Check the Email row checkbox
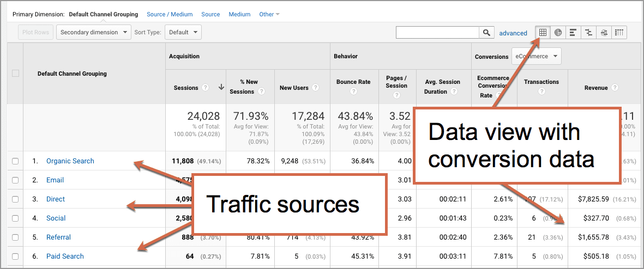Image resolution: width=644 pixels, height=269 pixels. [x=15, y=180]
